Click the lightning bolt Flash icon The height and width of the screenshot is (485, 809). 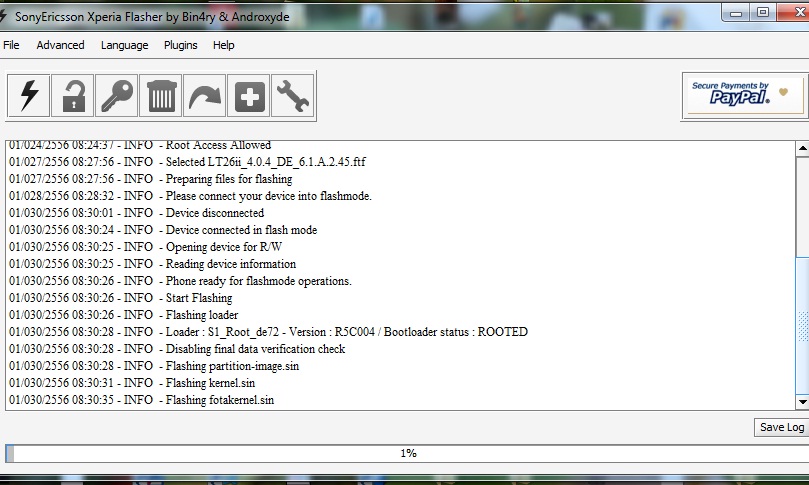(x=28, y=95)
